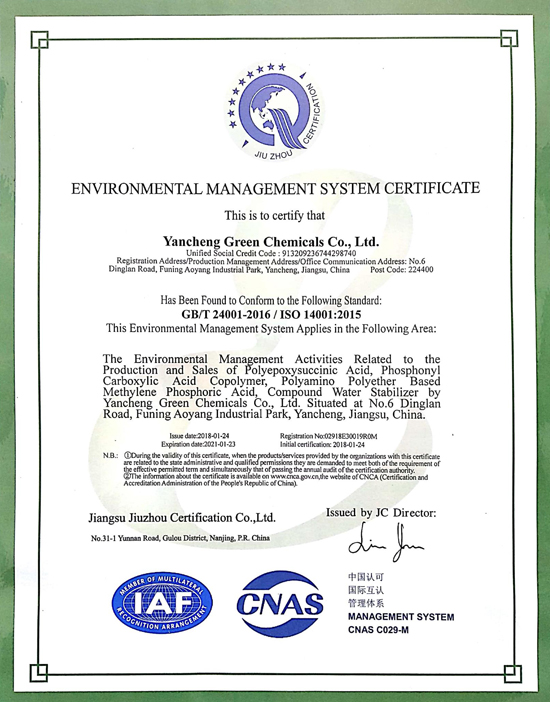Click 'This is to certify that' line

point(275,216)
